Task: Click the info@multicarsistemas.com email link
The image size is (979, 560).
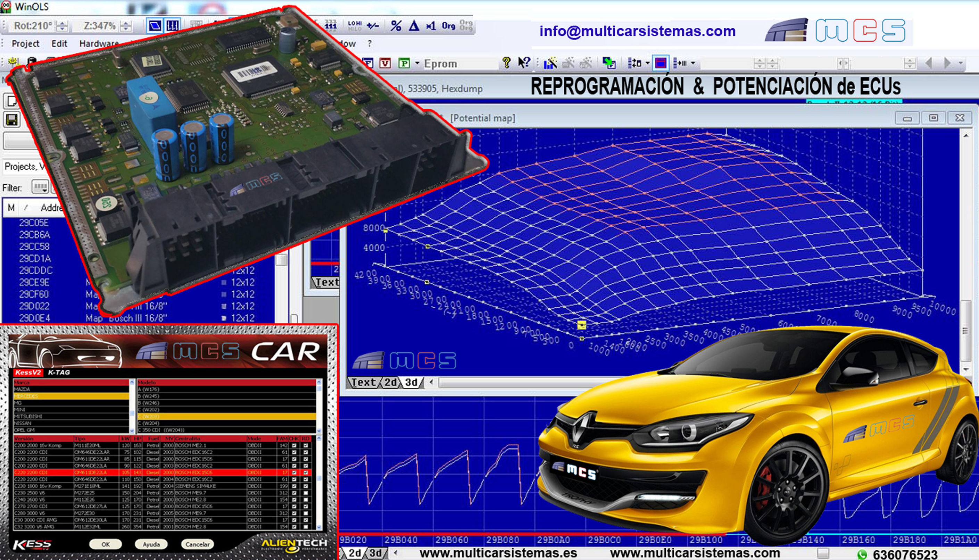Action: coord(637,31)
